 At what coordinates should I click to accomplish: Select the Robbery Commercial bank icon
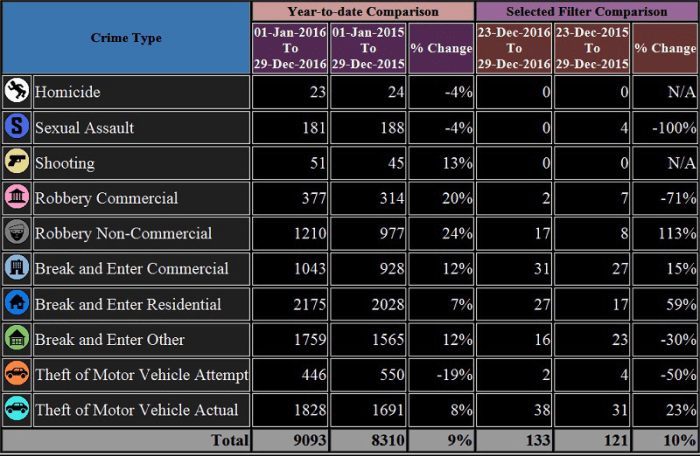[16, 198]
